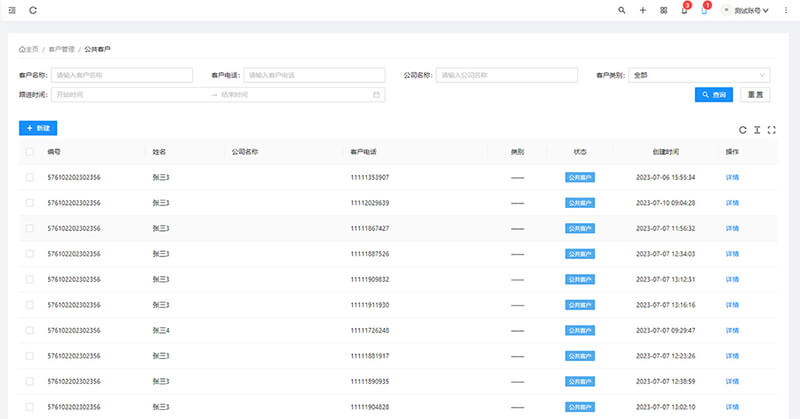Focus the 客户电话 input field
800x419 pixels.
point(314,75)
